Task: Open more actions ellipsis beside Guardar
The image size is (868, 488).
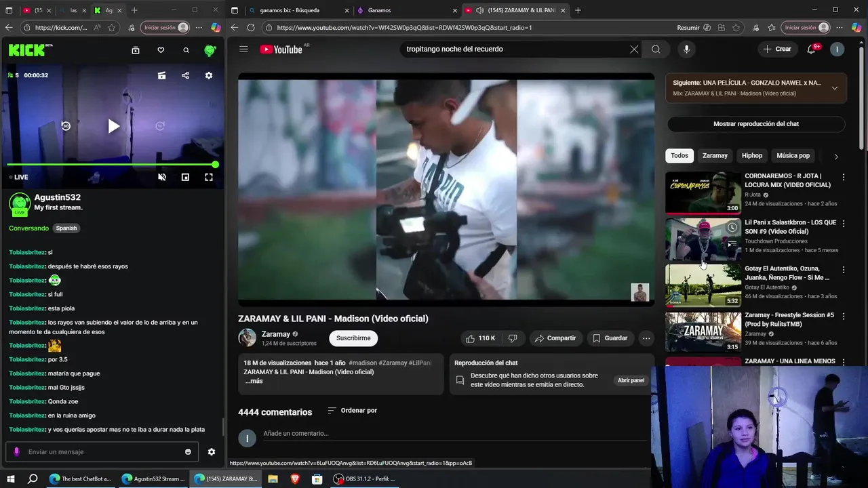Action: (646, 338)
